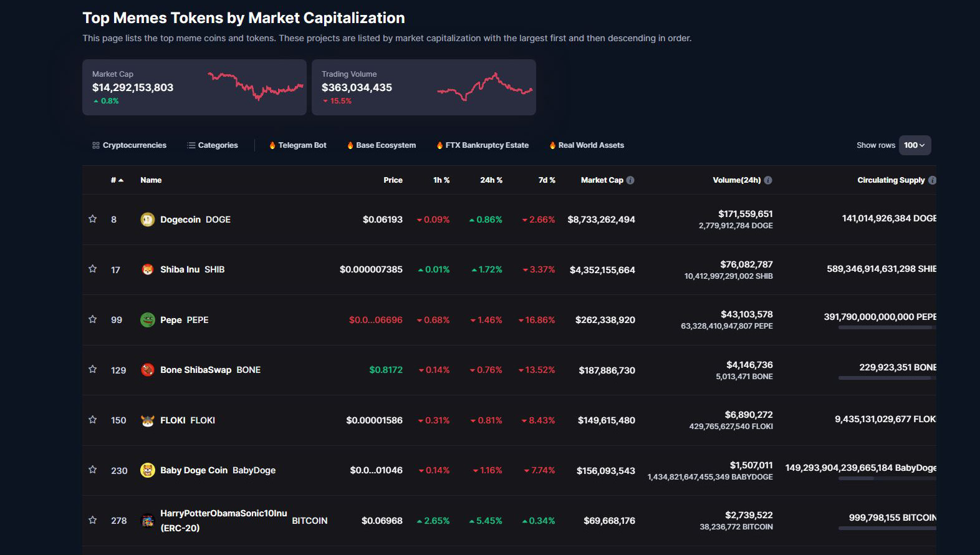Image resolution: width=980 pixels, height=555 pixels.
Task: Add FLOKI to watchlist with star
Action: (93, 420)
